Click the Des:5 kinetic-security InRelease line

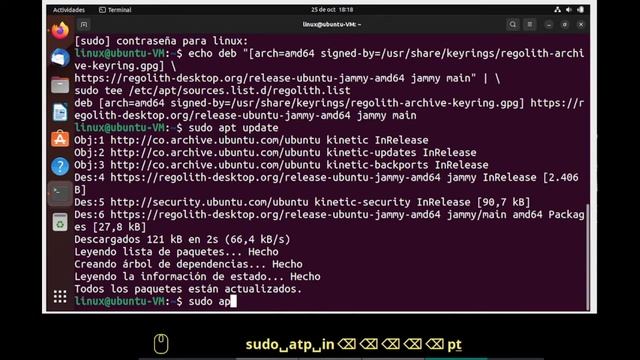302,202
